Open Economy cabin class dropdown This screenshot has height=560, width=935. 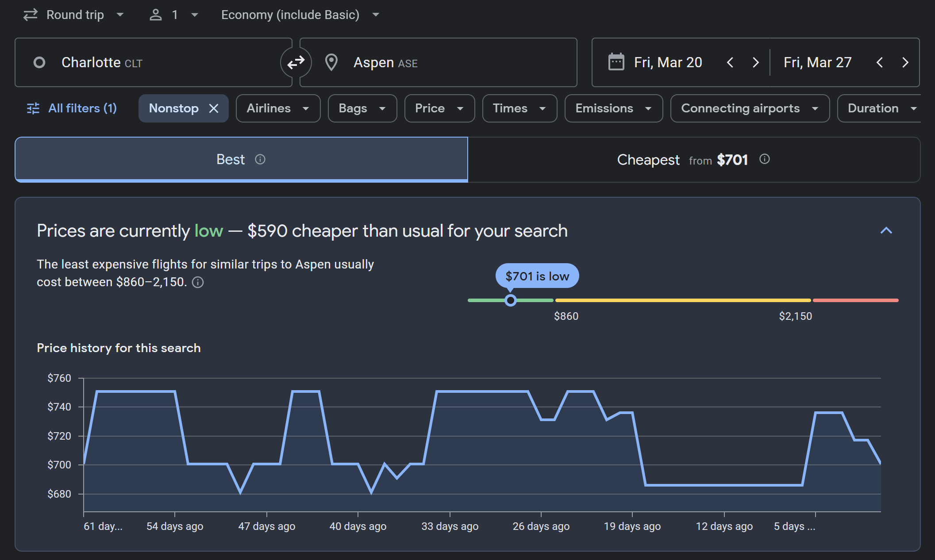pyautogui.click(x=300, y=15)
